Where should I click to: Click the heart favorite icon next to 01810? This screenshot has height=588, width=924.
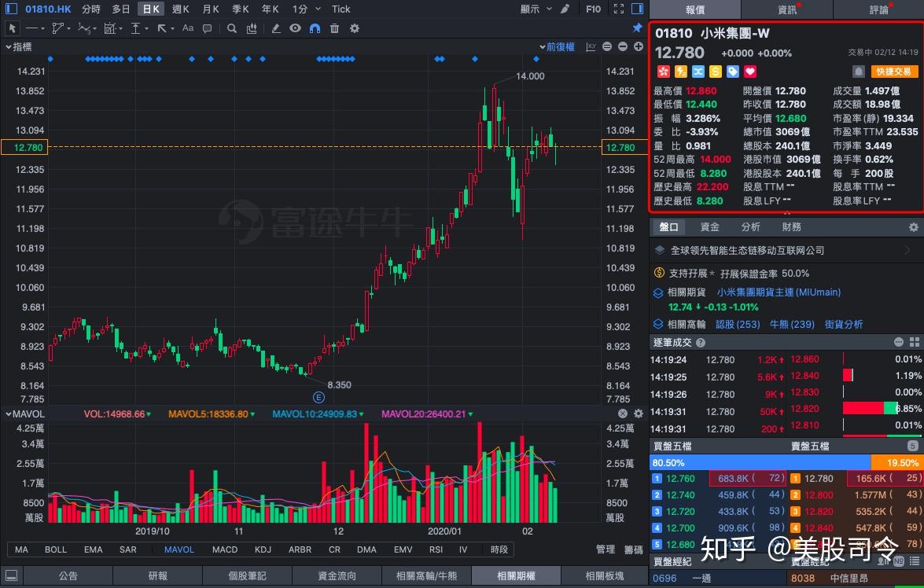(750, 71)
